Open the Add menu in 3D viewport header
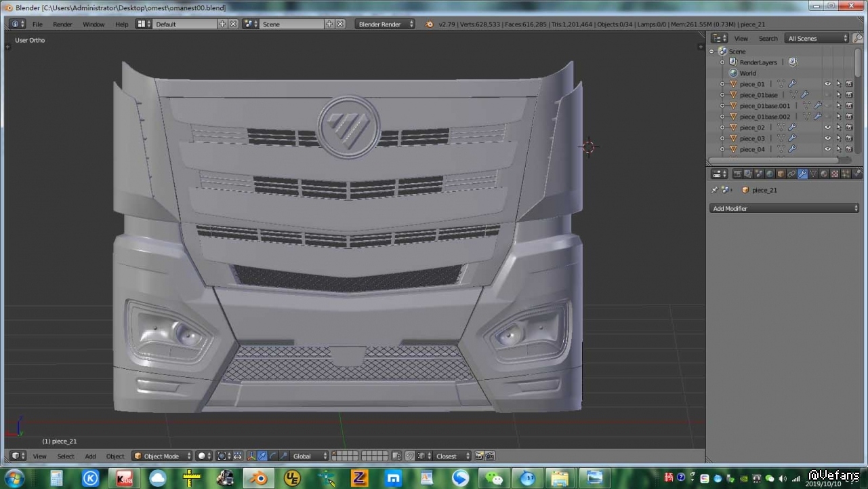Screen dimensions: 868x489 tap(90, 456)
